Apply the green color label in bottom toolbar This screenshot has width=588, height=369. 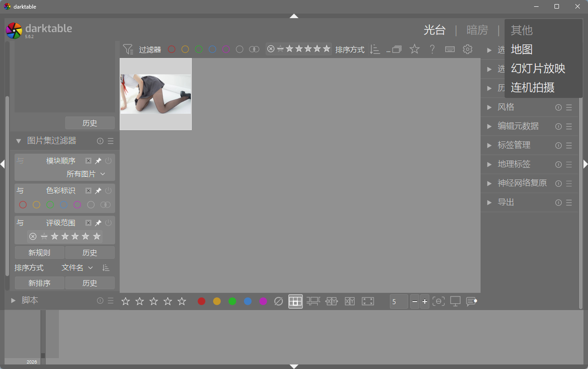point(233,301)
